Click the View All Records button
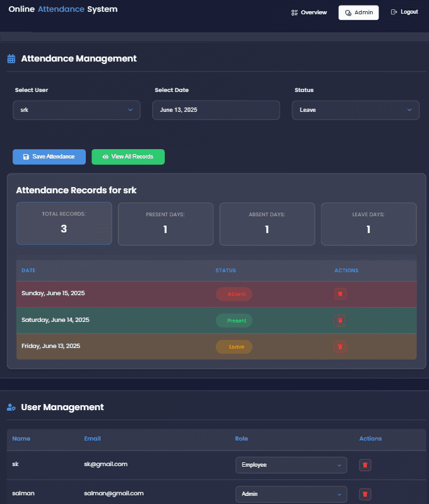The width and height of the screenshot is (429, 504). (x=128, y=157)
